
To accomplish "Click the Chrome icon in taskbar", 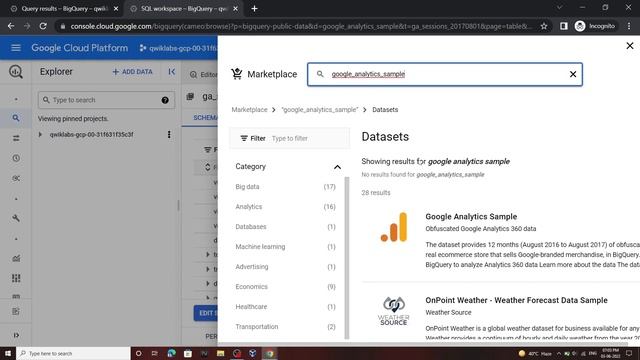I will 269,353.
